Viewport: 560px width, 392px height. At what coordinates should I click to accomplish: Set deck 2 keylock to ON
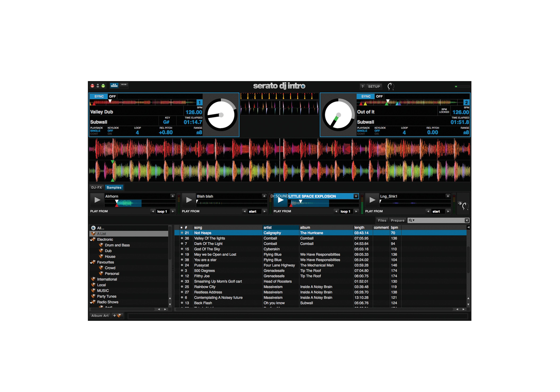click(x=377, y=134)
